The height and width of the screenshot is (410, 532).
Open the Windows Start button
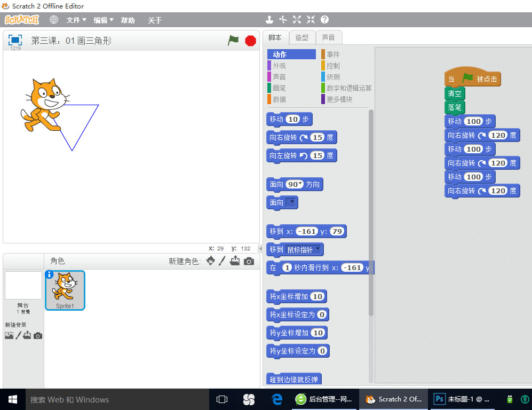13,399
